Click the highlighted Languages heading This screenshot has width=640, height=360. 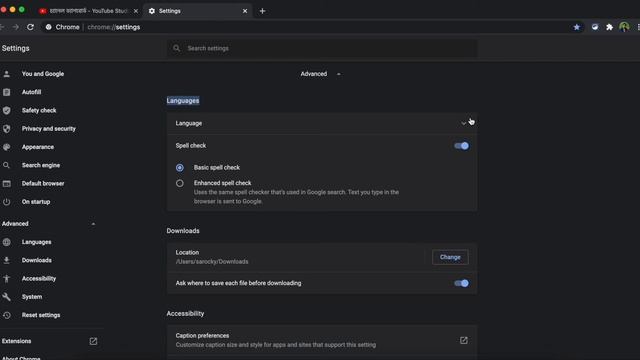(183, 100)
